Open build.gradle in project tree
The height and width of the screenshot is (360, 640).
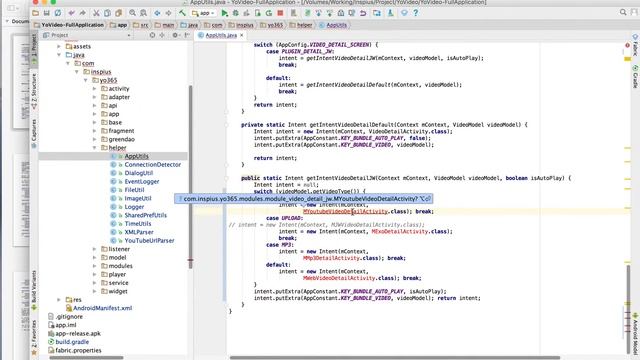tap(72, 342)
